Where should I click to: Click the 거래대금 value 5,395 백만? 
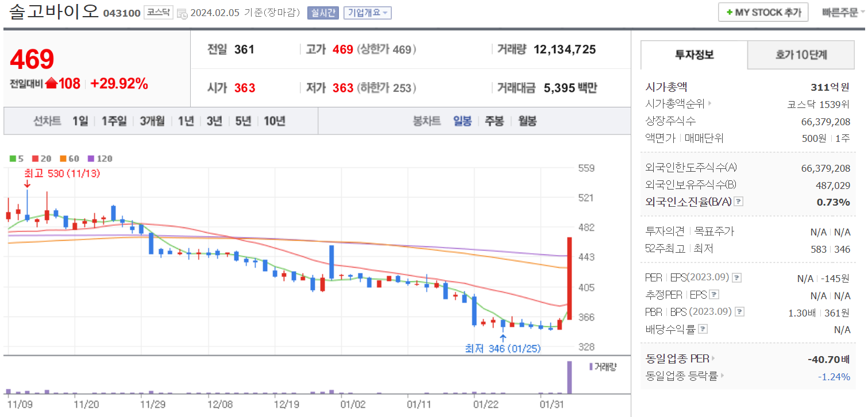click(x=570, y=88)
